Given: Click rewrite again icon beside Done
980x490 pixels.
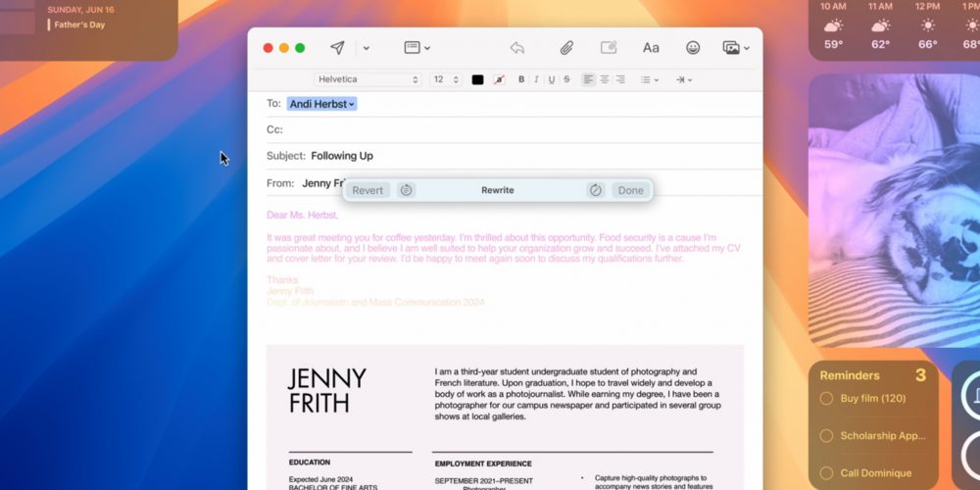Looking at the screenshot, I should 596,190.
